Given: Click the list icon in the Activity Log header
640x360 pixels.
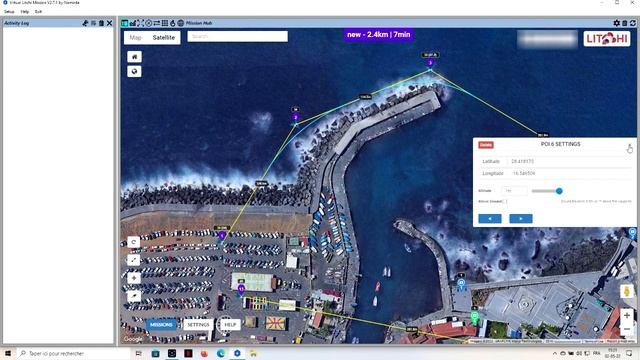Looking at the screenshot, I should click(93, 23).
